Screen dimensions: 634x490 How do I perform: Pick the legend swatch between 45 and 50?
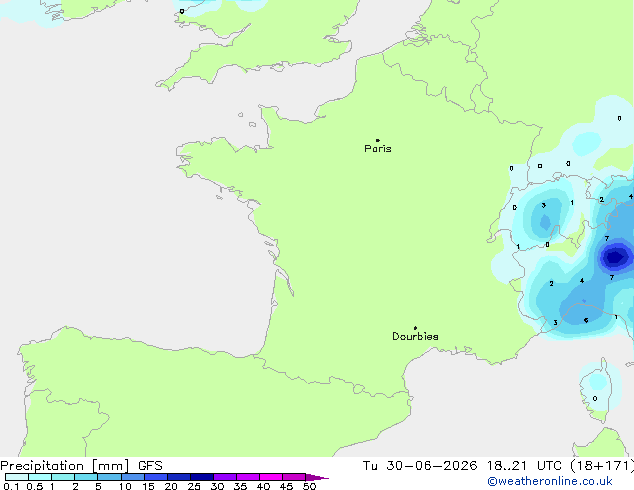point(294,477)
